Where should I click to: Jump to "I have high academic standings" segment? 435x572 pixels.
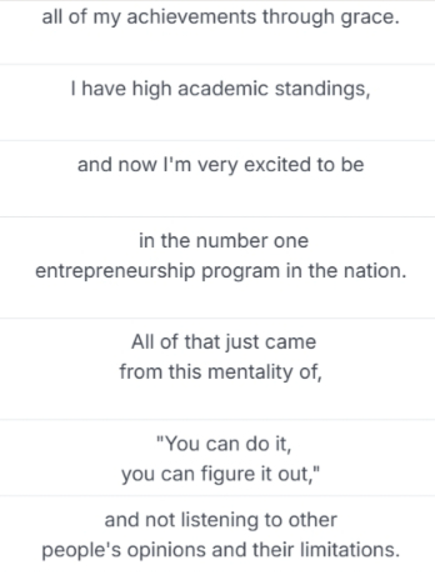(220, 89)
